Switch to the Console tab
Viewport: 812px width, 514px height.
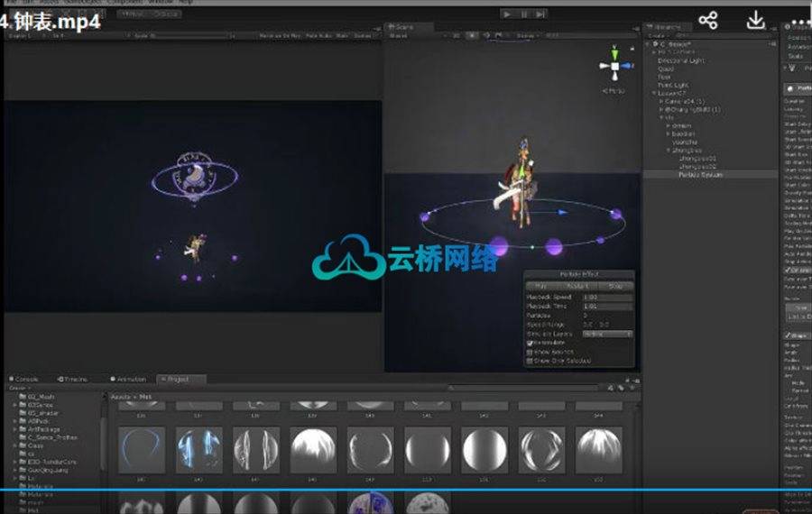click(x=25, y=380)
